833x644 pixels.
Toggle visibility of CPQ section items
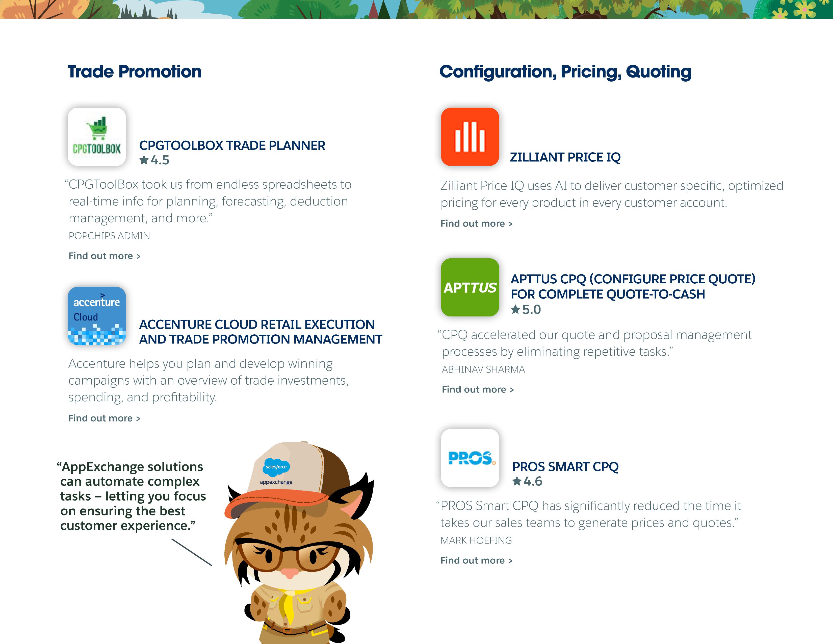[565, 70]
